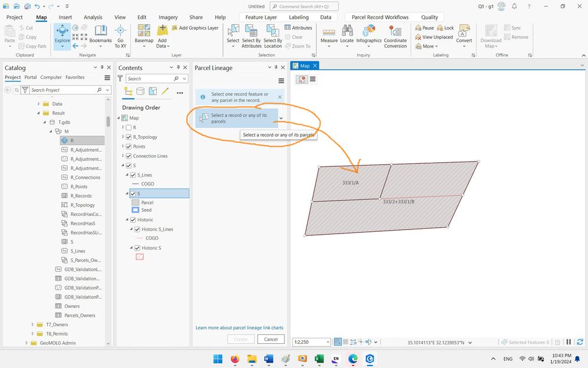Click the Add Data button icon
588x368 pixels.
click(x=163, y=29)
